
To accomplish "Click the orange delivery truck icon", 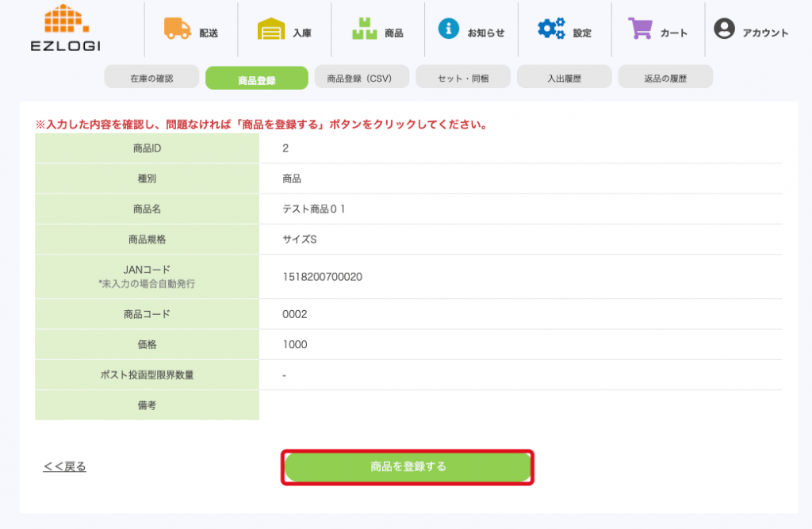I will pyautogui.click(x=178, y=29).
